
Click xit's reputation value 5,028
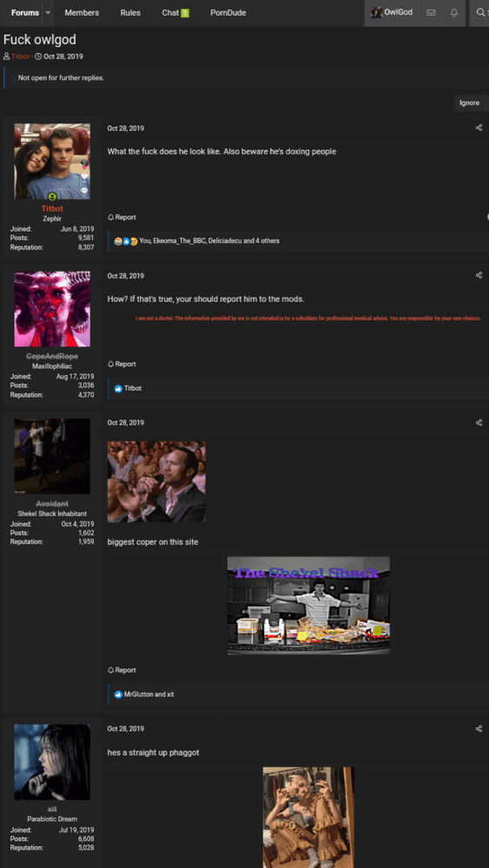(86, 848)
